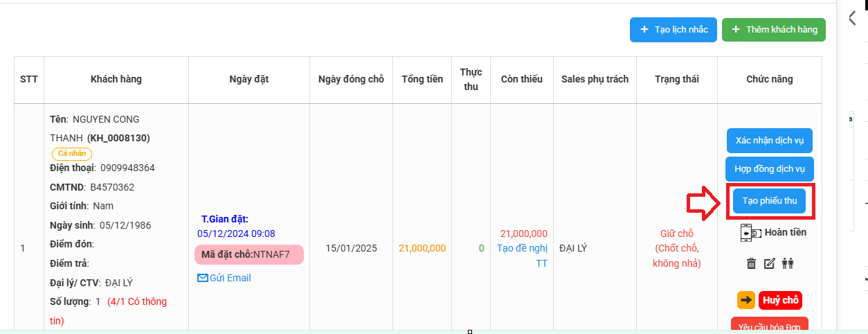Click the gender value Nam

[x=103, y=206]
